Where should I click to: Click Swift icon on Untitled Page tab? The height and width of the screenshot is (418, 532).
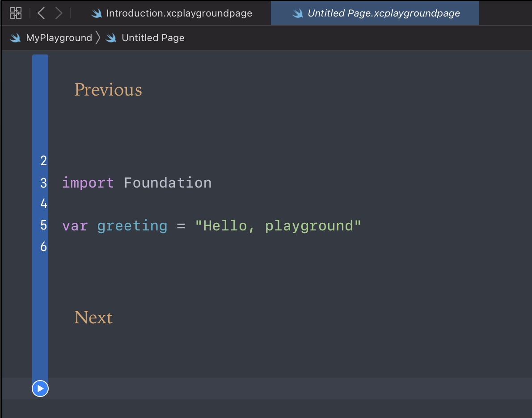298,13
